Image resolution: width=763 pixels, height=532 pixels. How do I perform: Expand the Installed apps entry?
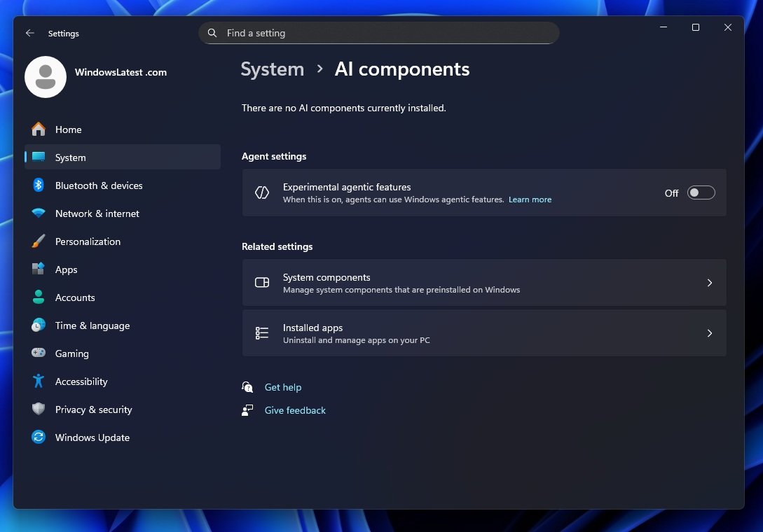click(483, 333)
